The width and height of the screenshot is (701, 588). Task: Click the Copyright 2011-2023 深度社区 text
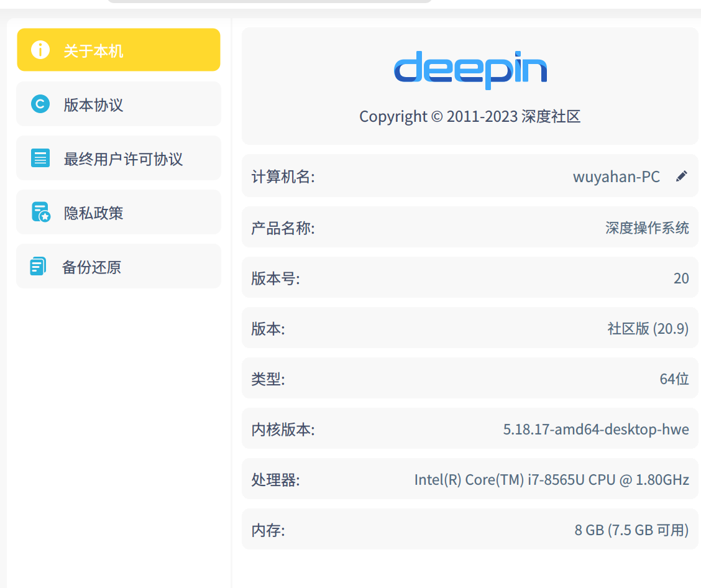470,117
